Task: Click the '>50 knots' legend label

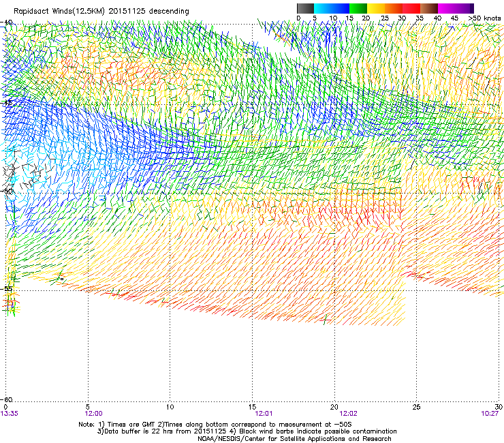Action: click(484, 18)
